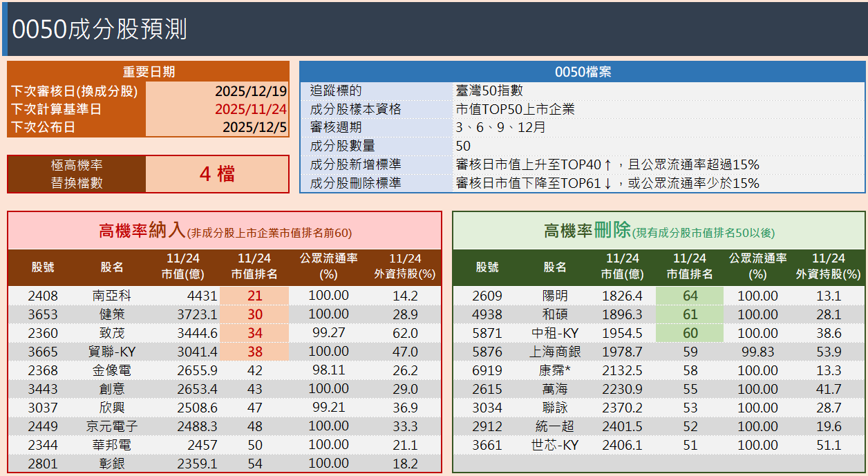The image size is (868, 476).
Task: Select date value 2025/12/5
Action: point(255,127)
